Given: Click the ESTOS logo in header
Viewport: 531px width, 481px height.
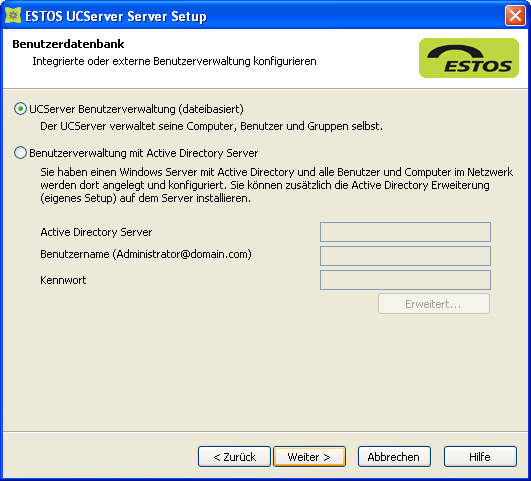Looking at the screenshot, I should [469, 58].
